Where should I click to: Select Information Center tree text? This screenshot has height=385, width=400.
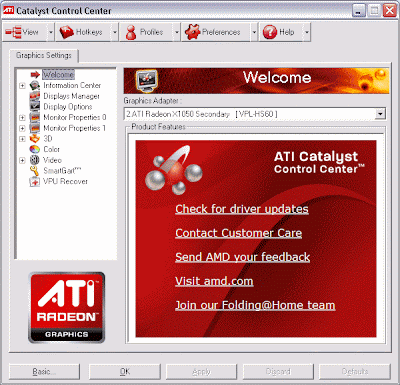72,86
